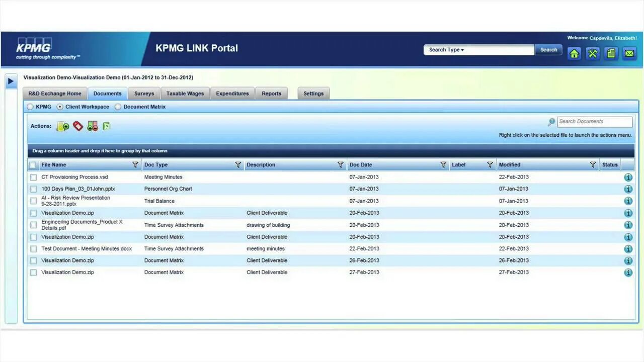Open info icon for CT Provisioning Process.vsd

tap(628, 177)
